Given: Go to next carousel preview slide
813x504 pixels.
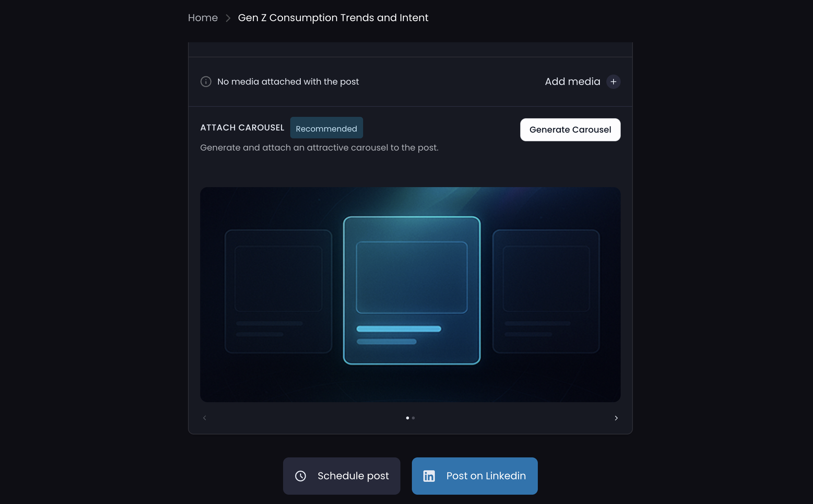Looking at the screenshot, I should tap(616, 418).
